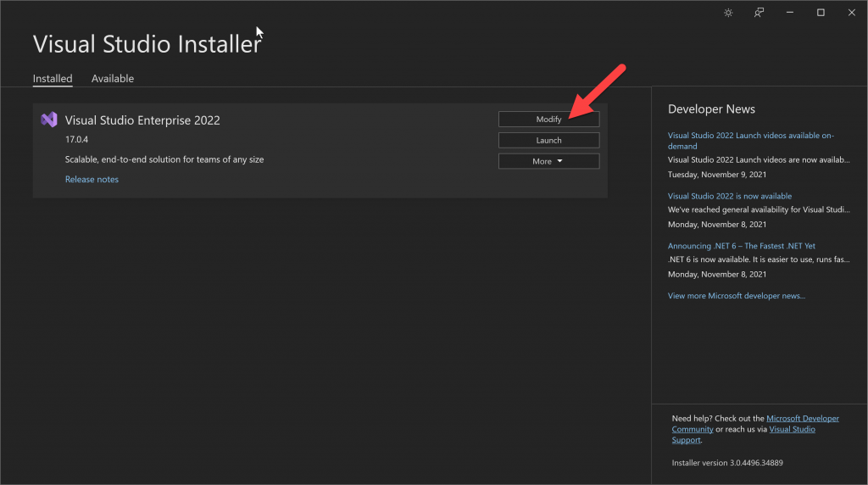This screenshot has width=868, height=485.
Task: Click the Installer version 3.0.4496.34889 text
Action: pyautogui.click(x=727, y=463)
